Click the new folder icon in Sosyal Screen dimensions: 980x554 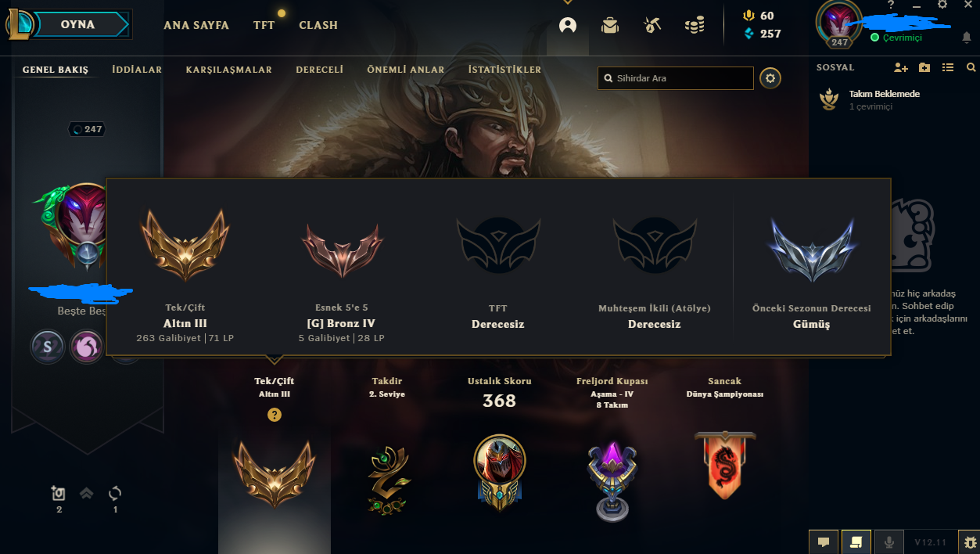[x=924, y=68]
